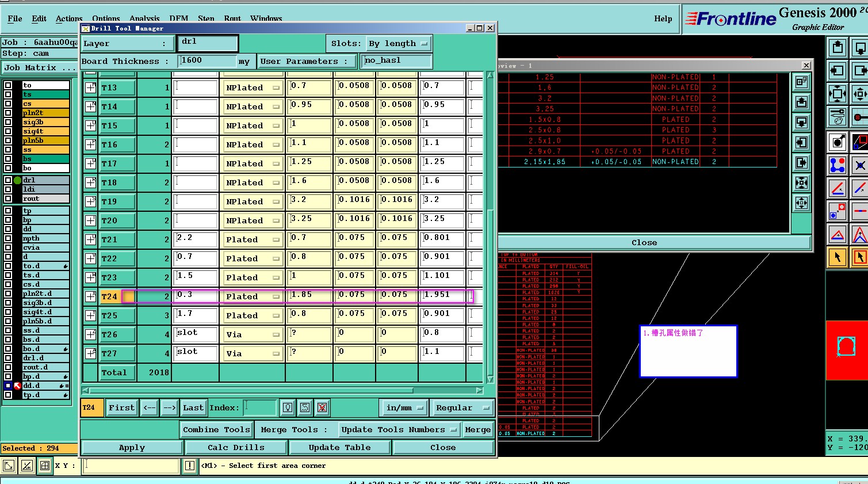Toggle the checkbox beside the sig3b layer

8,122
